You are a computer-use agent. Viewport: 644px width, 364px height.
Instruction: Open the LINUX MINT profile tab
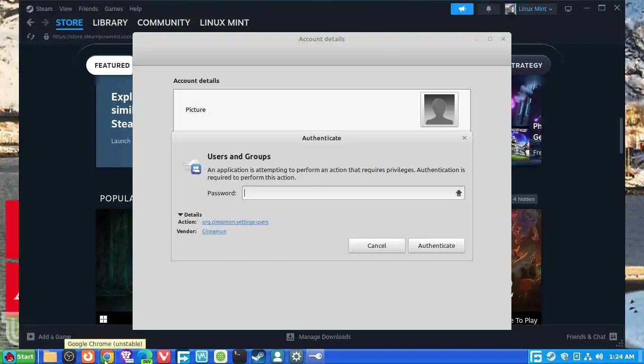(x=224, y=22)
